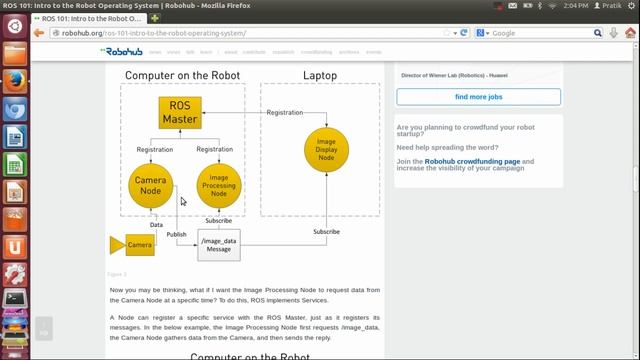Bookmark this page with the star
640x360 pixels.
pos(447,33)
